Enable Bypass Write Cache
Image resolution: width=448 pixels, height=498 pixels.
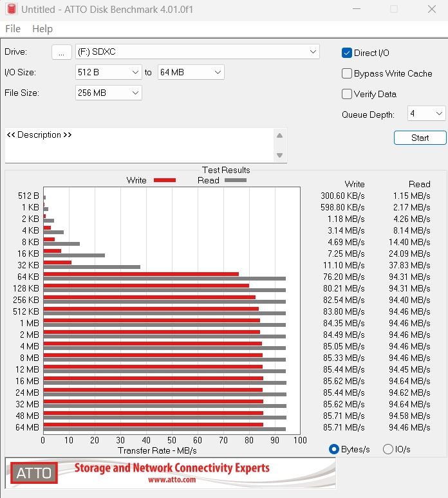point(347,73)
